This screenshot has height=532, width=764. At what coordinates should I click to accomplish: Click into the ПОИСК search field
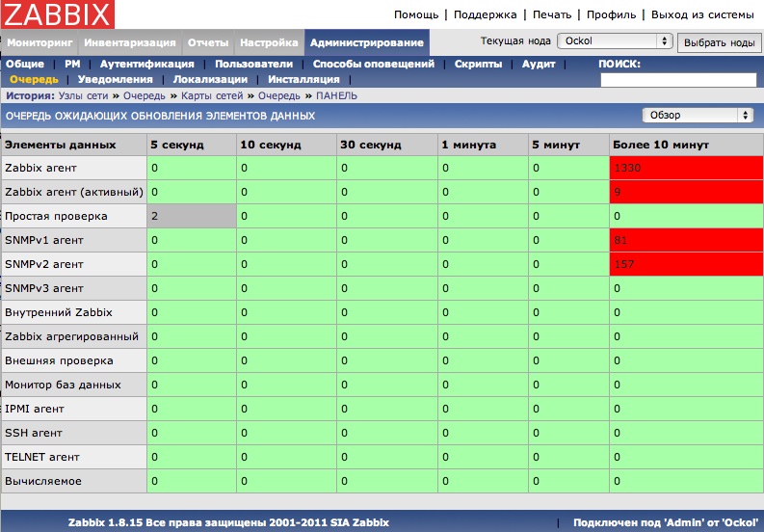click(677, 80)
